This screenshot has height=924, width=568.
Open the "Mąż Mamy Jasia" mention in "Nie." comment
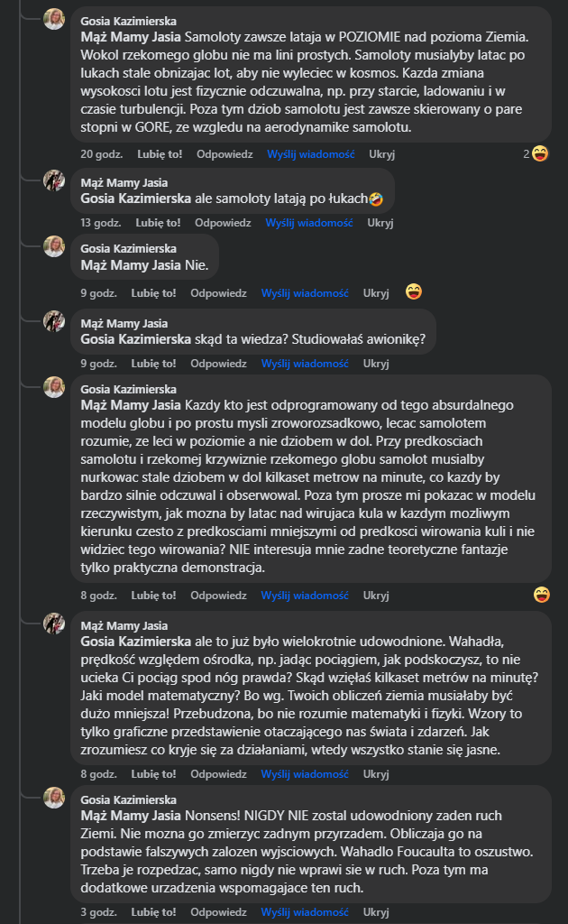point(131,265)
